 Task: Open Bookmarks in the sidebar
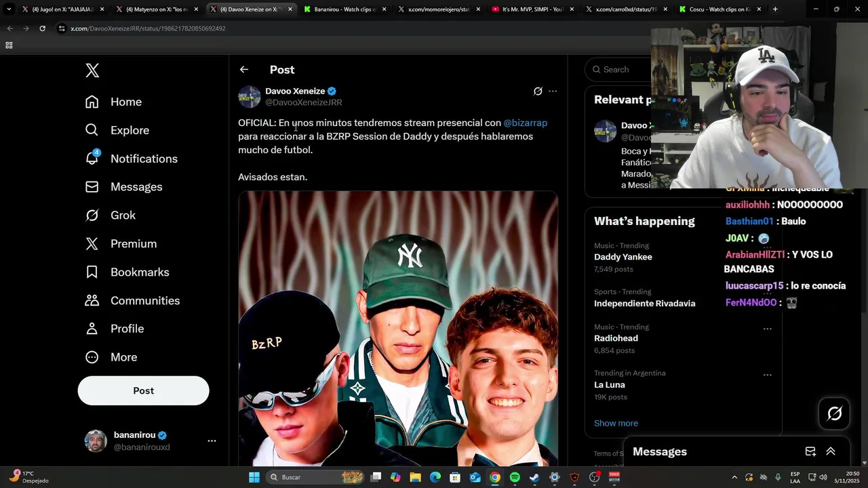click(x=127, y=272)
